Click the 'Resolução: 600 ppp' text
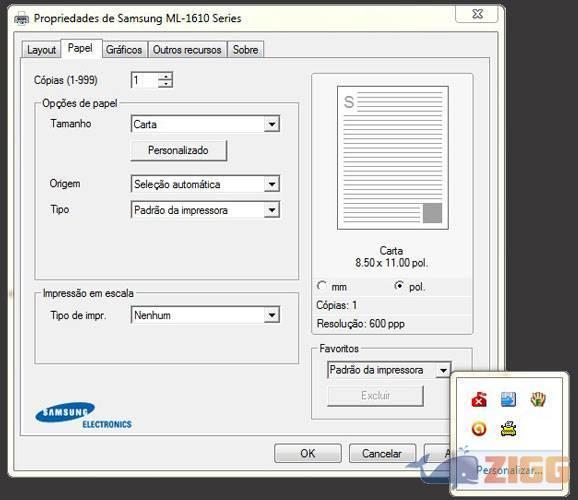The width and height of the screenshot is (578, 500). pyautogui.click(x=361, y=324)
